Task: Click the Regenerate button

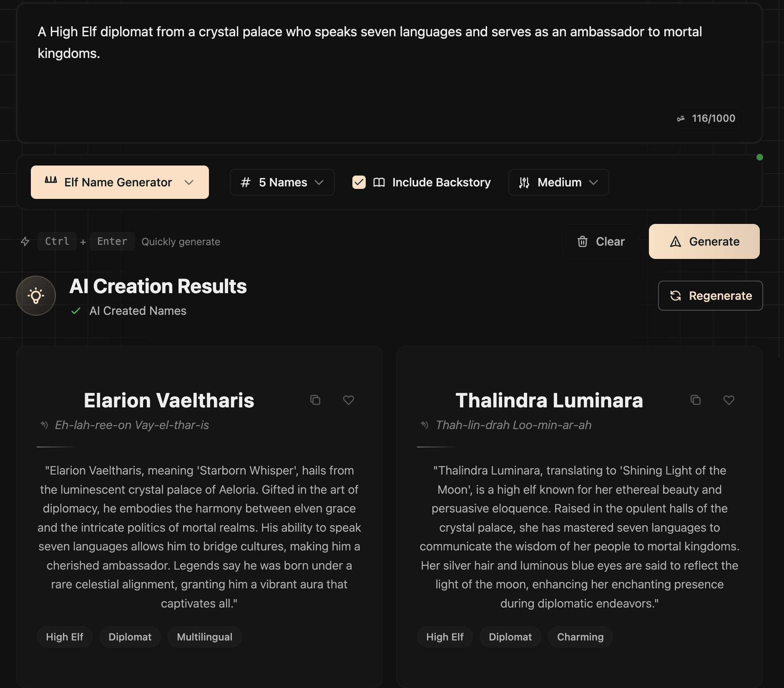Action: click(711, 296)
